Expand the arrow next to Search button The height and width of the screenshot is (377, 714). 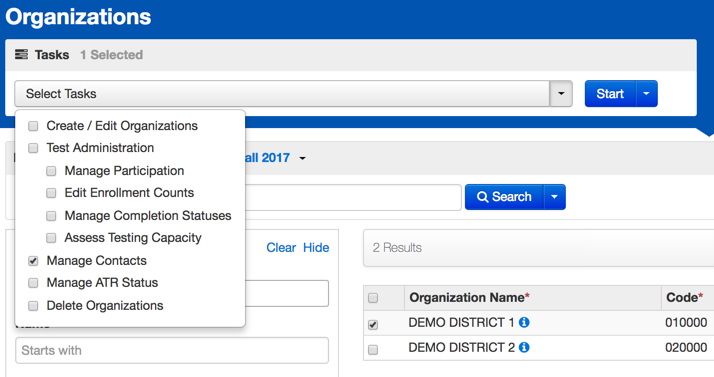[554, 197]
